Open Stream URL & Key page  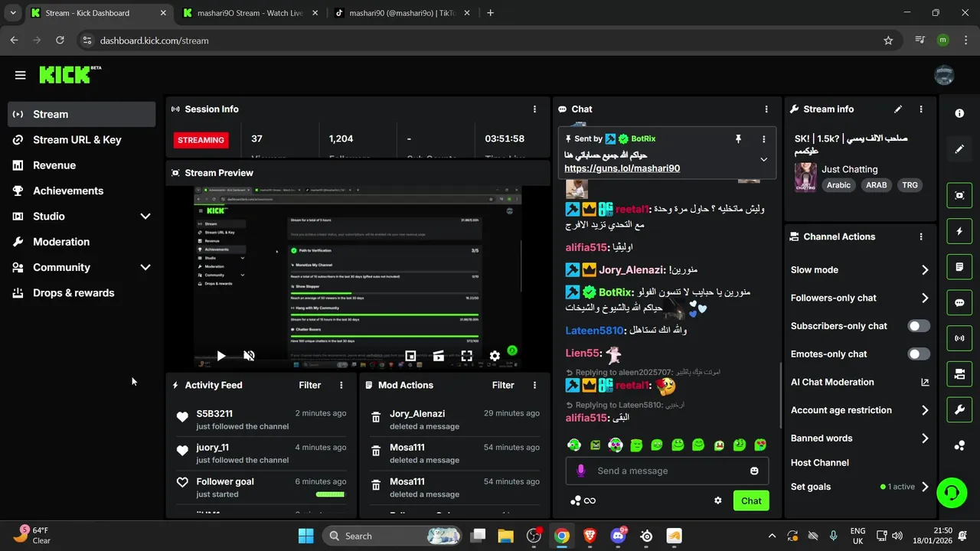[x=81, y=140]
